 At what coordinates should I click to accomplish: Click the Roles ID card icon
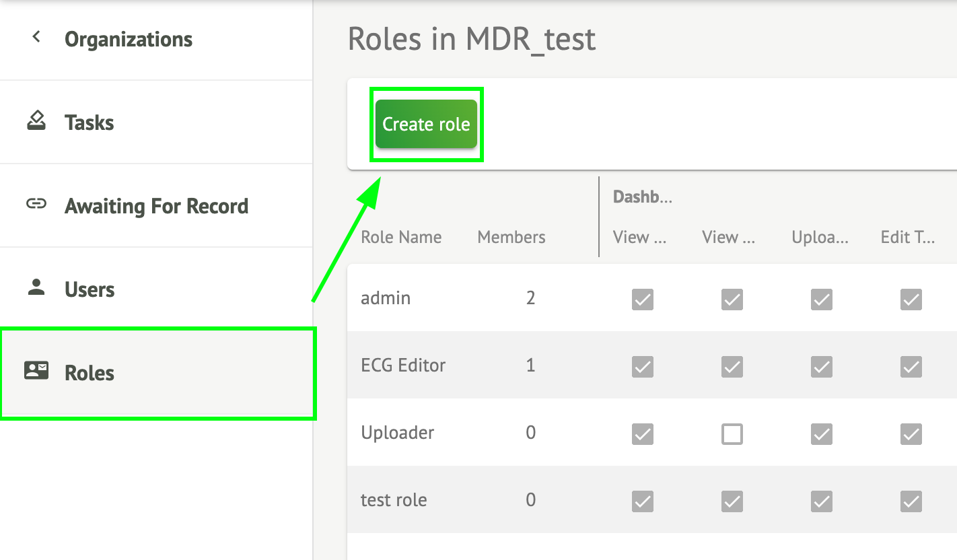coord(36,371)
